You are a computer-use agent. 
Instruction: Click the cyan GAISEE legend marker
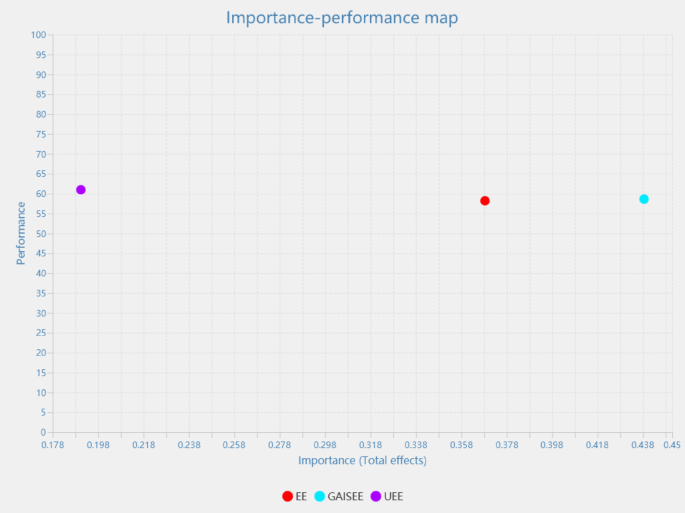[320, 496]
